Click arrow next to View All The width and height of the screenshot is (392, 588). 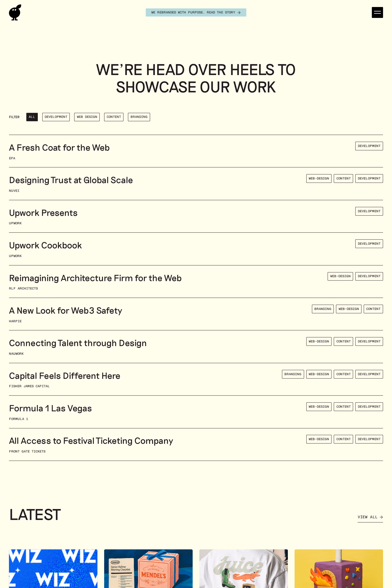[x=381, y=517]
